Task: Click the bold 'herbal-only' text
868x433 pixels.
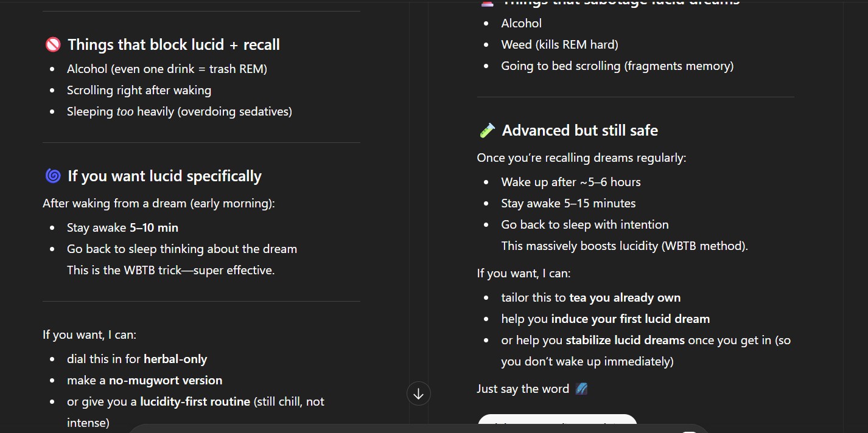Action: click(x=175, y=359)
